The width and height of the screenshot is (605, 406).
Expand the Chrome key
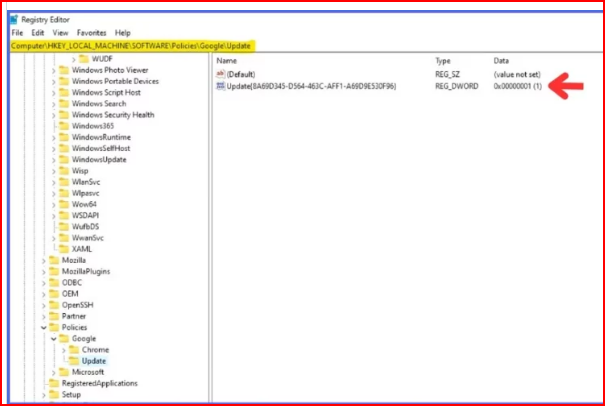[64, 350]
